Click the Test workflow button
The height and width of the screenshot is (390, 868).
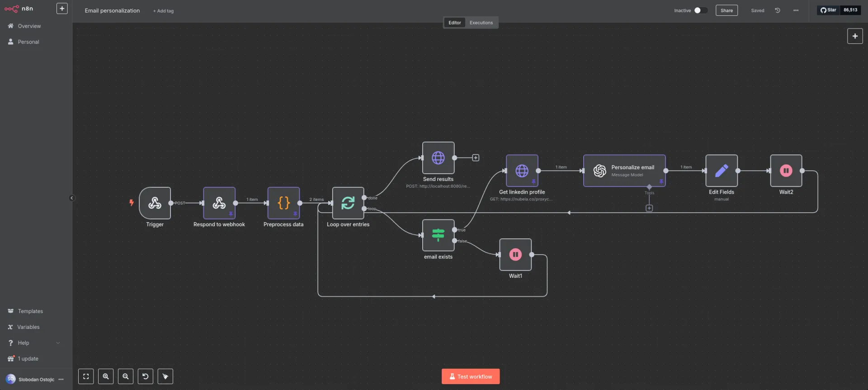pos(471,376)
